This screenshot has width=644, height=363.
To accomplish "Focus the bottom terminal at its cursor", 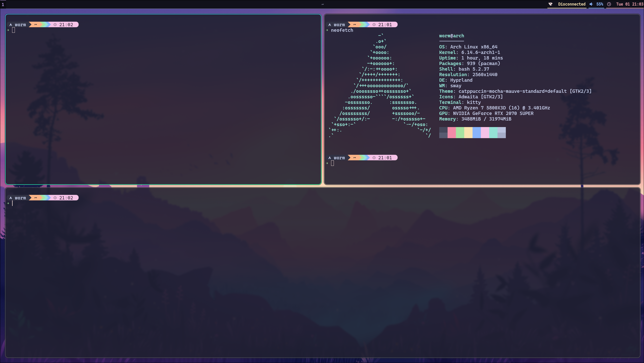I will [x=12, y=203].
